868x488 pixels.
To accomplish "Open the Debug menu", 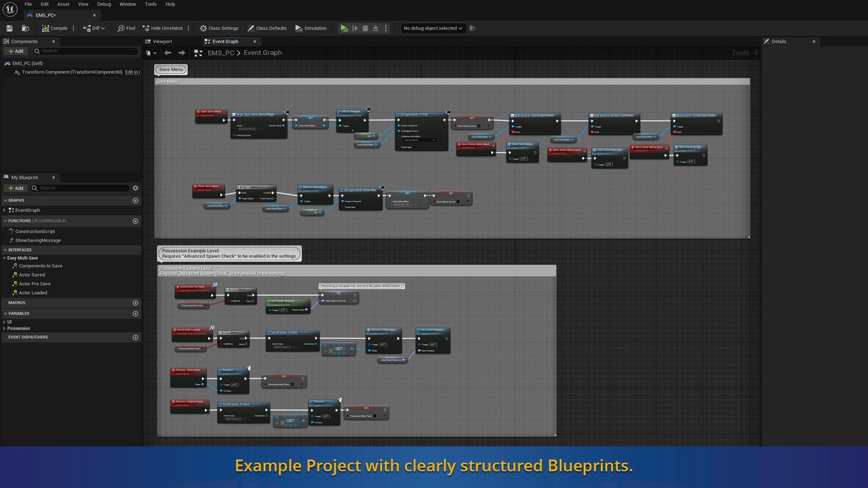I will pyautogui.click(x=104, y=4).
